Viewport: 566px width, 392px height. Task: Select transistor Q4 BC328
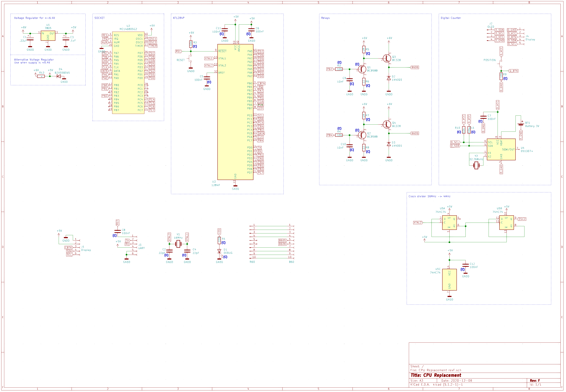click(x=387, y=125)
